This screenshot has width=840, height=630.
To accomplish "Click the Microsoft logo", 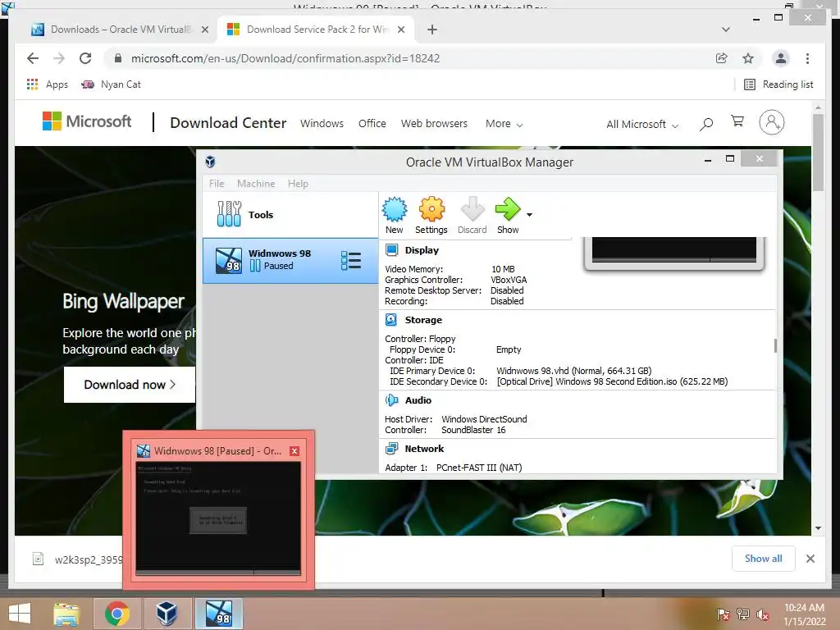I will 87,121.
